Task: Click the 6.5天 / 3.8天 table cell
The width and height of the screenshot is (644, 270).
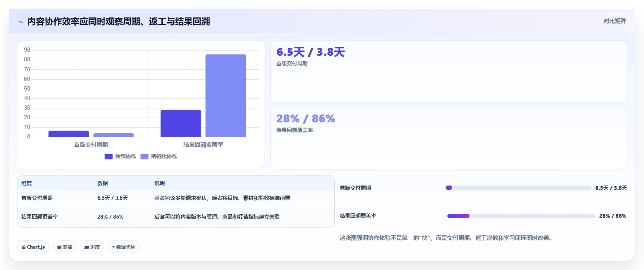Action: 113,198
